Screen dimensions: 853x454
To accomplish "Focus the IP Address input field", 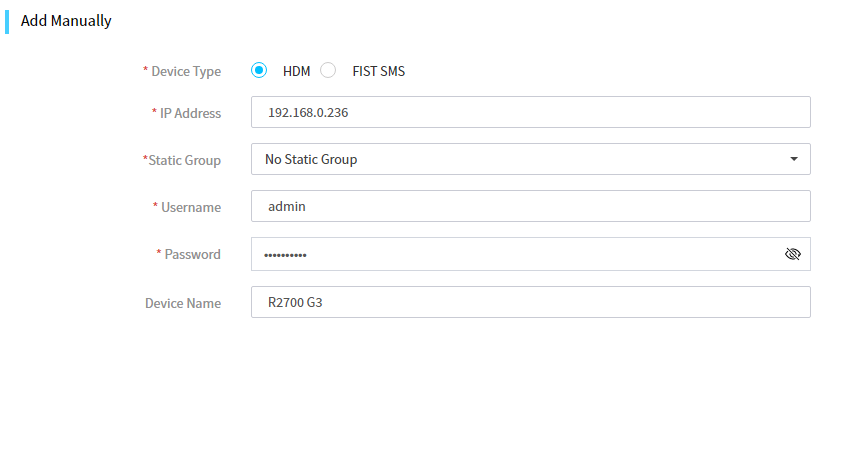I will tap(530, 112).
